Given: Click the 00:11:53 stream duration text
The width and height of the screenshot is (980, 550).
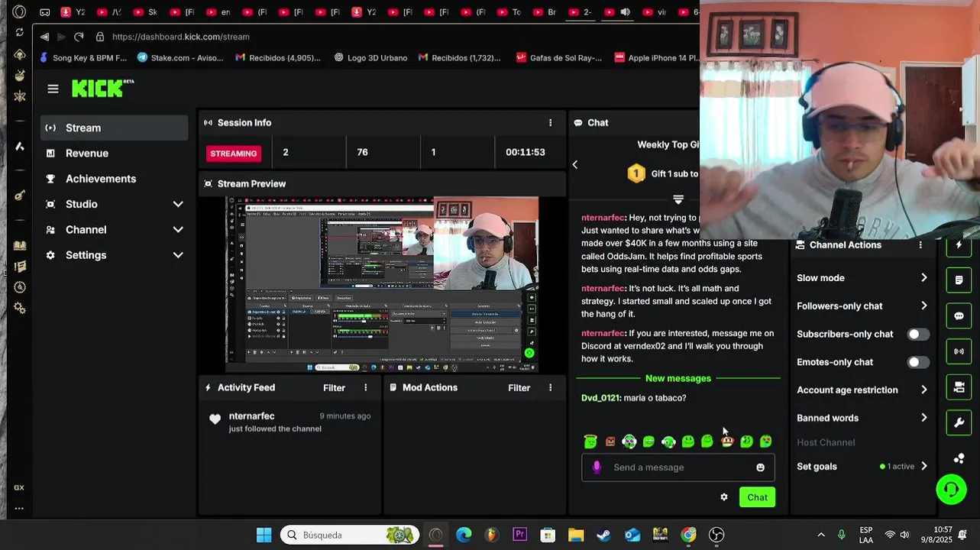Looking at the screenshot, I should tap(526, 152).
